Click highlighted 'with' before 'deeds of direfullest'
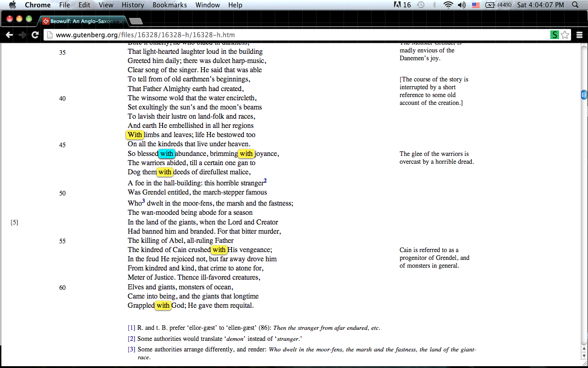588x368 pixels. click(164, 172)
